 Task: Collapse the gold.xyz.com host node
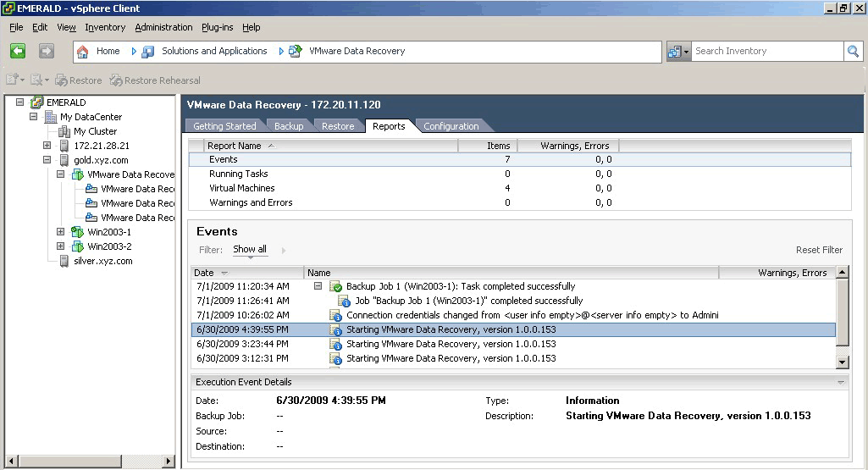click(x=47, y=160)
